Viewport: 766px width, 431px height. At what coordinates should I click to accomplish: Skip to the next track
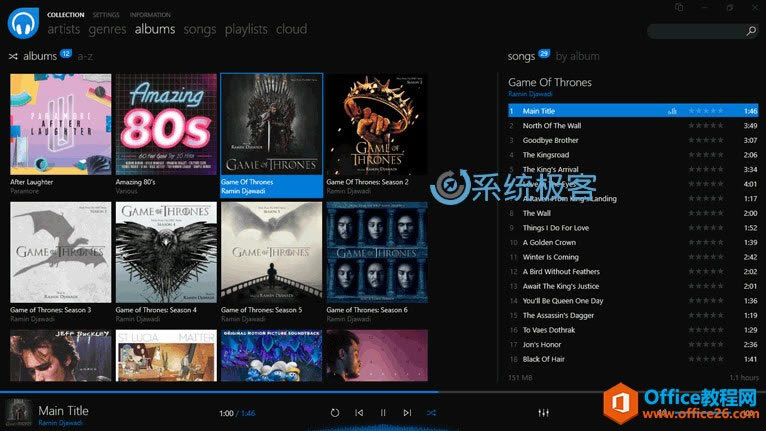pyautogui.click(x=407, y=413)
